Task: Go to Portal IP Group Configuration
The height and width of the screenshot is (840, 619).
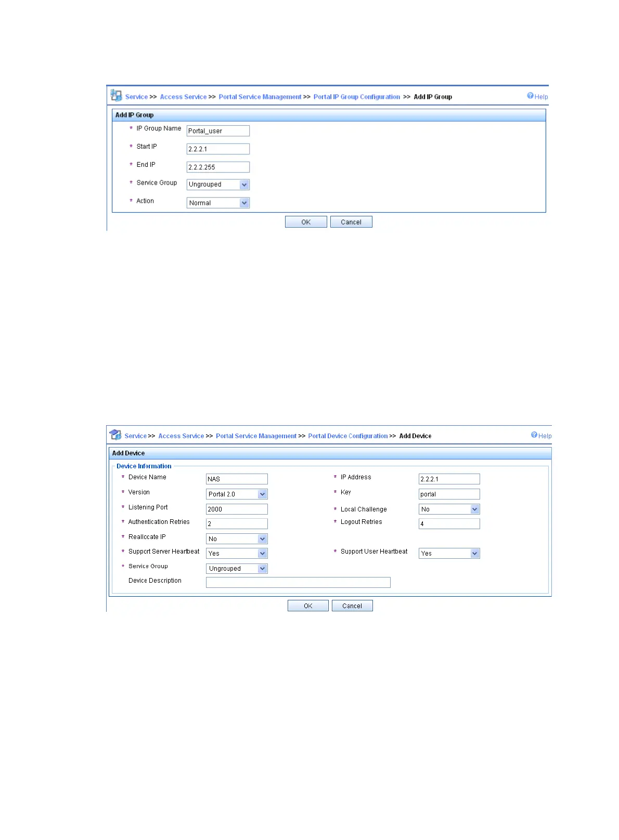Action: (357, 97)
